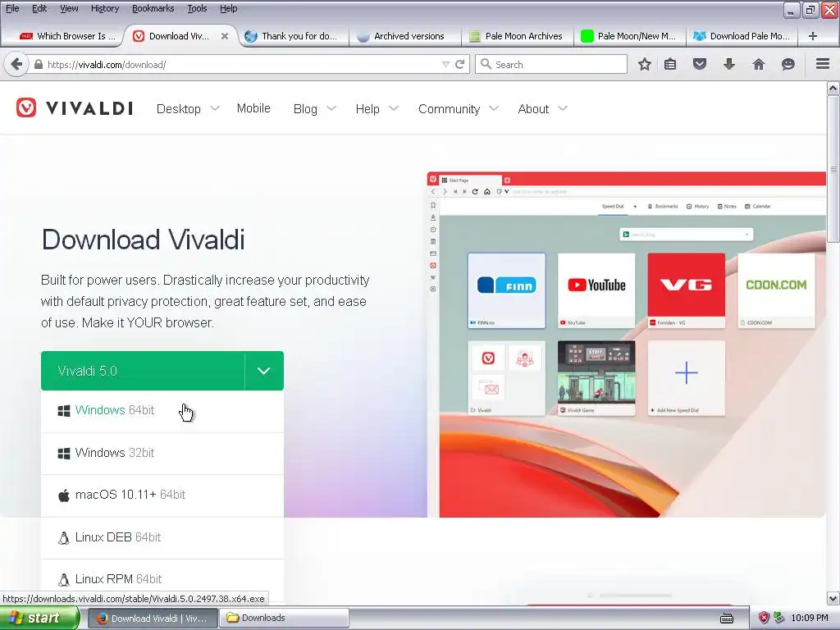Expand the Community navigation menu
840x630 pixels.
[459, 109]
